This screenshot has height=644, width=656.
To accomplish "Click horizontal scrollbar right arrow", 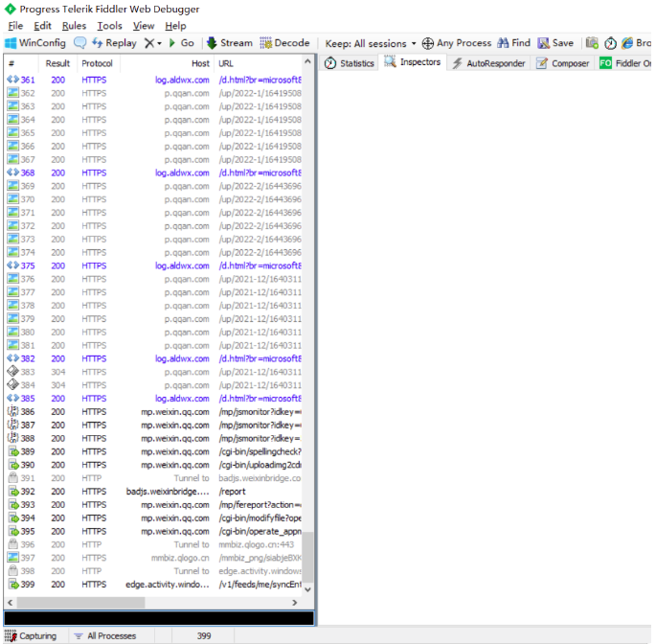I will click(x=295, y=603).
